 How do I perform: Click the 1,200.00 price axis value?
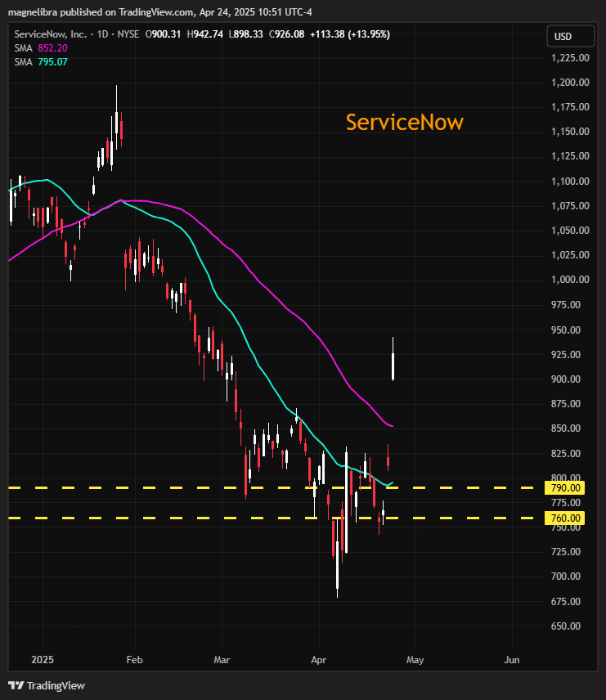click(570, 82)
